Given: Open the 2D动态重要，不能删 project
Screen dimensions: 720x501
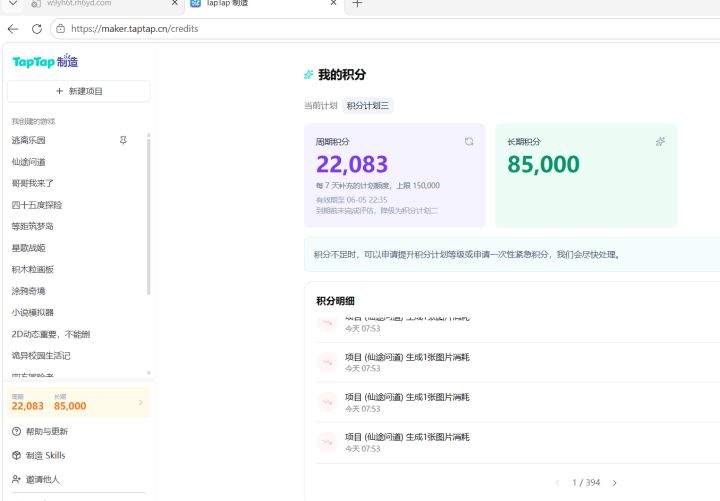Looking at the screenshot, I should click(x=51, y=334).
